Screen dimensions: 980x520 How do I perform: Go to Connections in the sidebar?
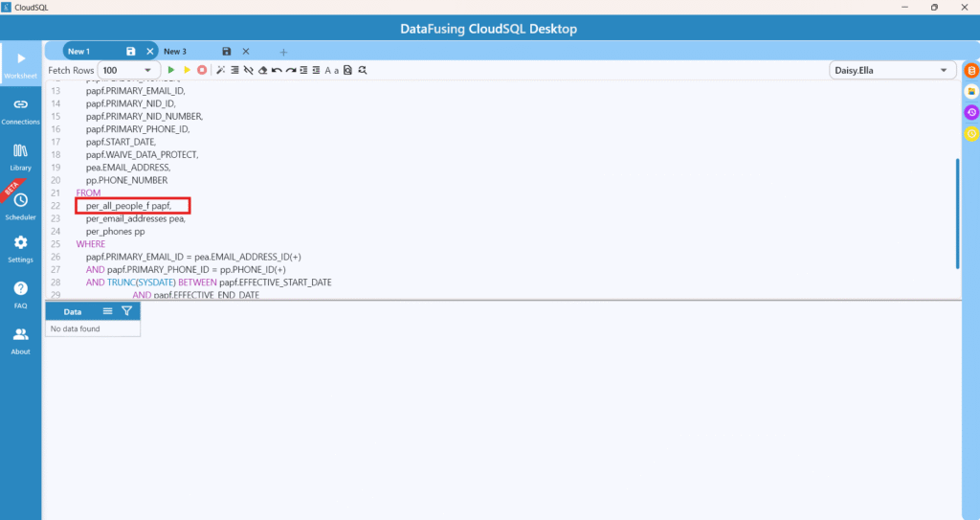[x=21, y=111]
